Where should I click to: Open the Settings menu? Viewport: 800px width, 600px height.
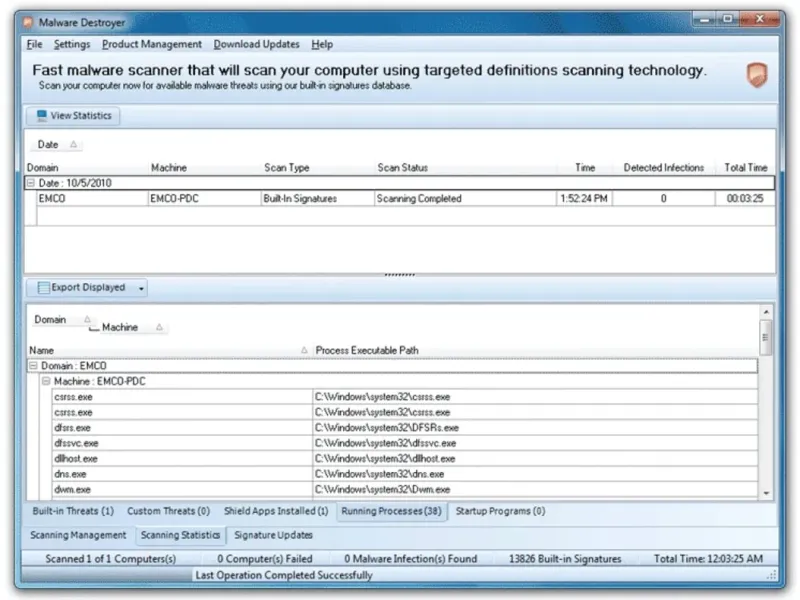[x=71, y=44]
